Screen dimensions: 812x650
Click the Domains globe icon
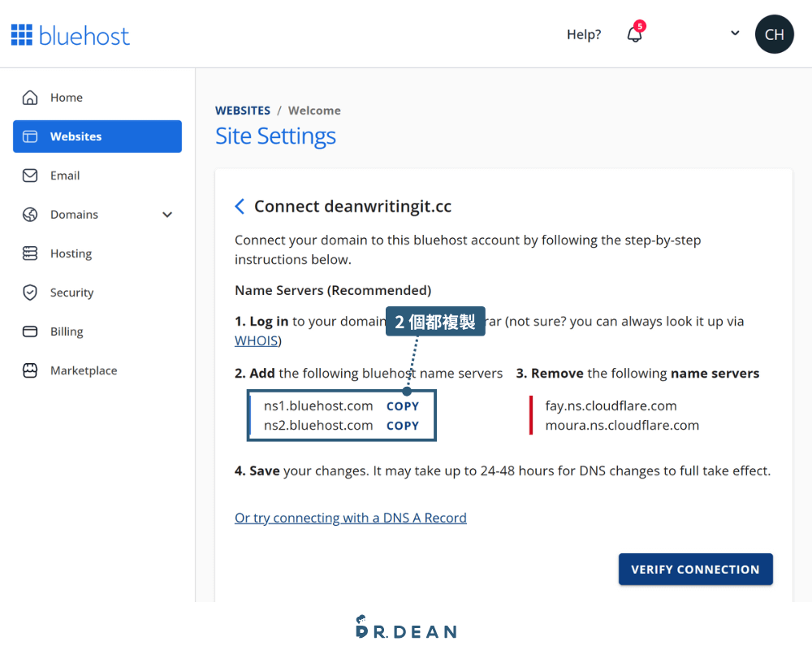(30, 214)
